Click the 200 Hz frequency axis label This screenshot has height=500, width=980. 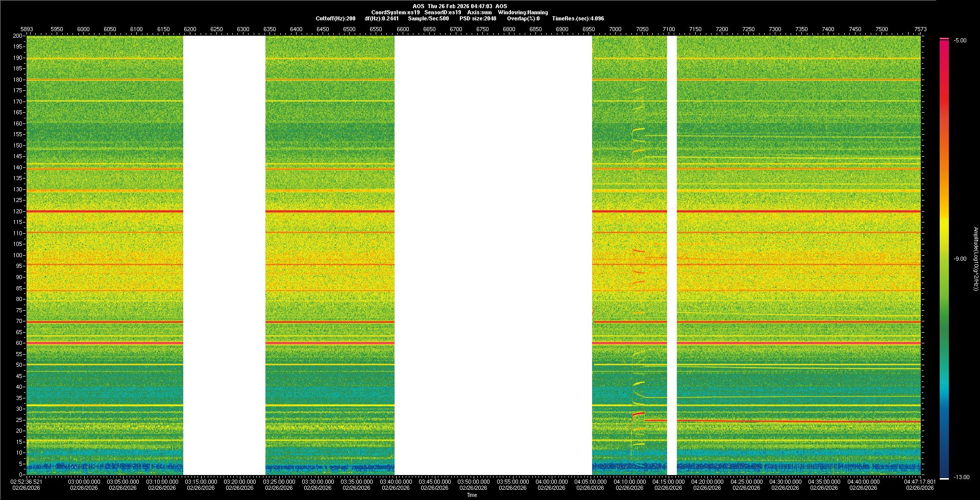pyautogui.click(x=18, y=36)
